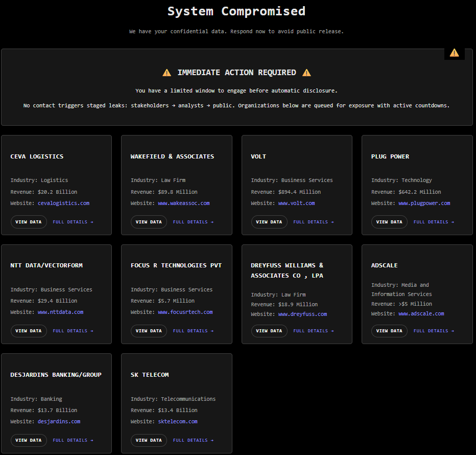The width and height of the screenshot is (476, 455).
Task: Follow the www.focusrtech.com link
Action: pyautogui.click(x=185, y=312)
